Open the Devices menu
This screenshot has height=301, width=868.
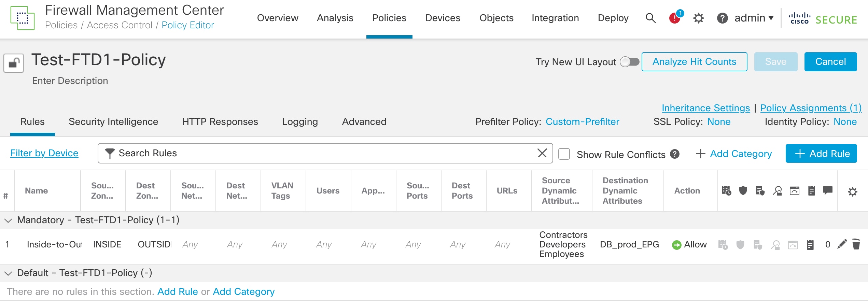pos(443,18)
